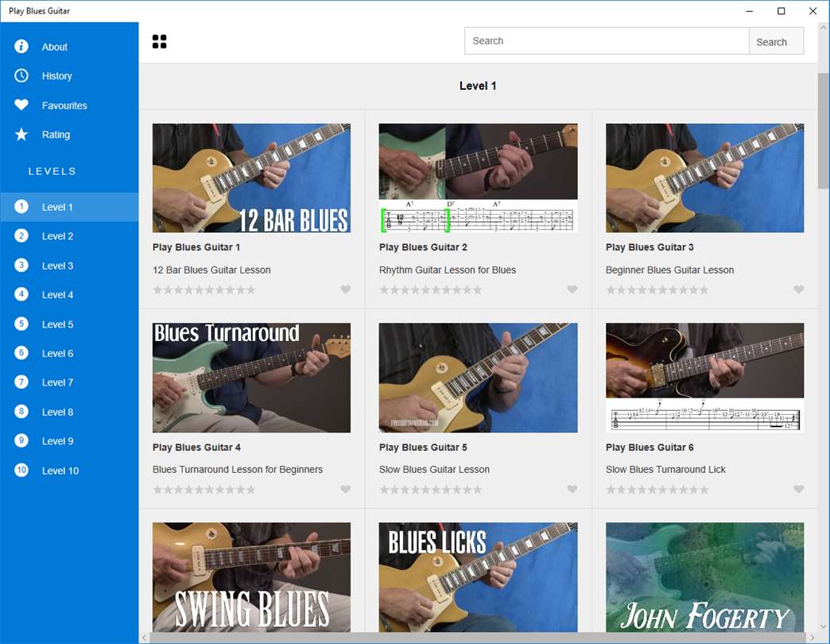Image resolution: width=830 pixels, height=644 pixels.
Task: Rate Play Blues Guitar 2 using stars
Action: [x=430, y=290]
